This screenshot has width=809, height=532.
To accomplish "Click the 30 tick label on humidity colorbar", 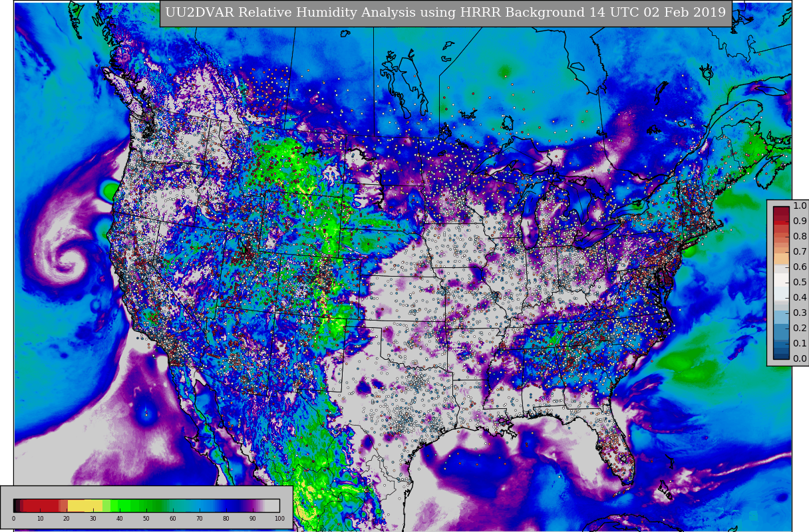I will [93, 519].
